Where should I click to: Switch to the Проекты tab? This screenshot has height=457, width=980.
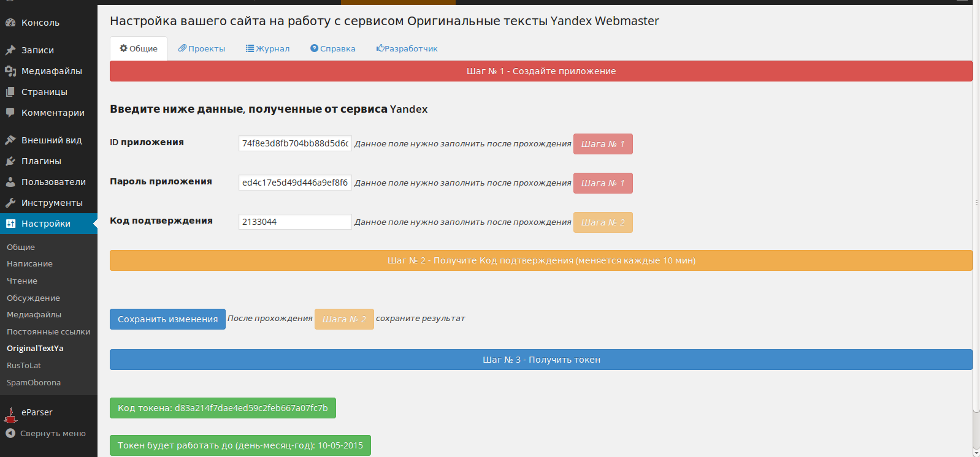point(202,48)
